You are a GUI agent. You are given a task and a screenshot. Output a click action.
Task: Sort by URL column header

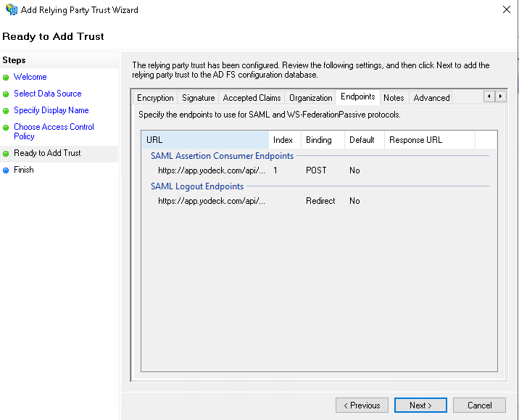[x=205, y=140]
